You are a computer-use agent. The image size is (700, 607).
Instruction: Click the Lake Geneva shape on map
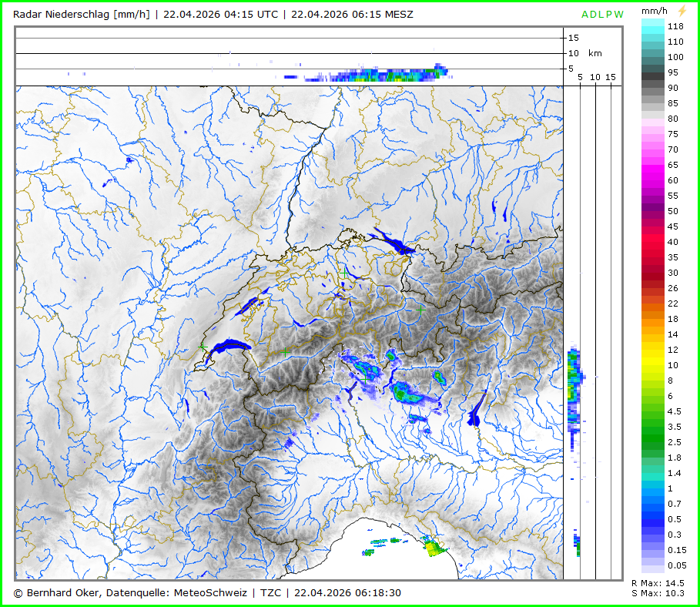pyautogui.click(x=229, y=346)
